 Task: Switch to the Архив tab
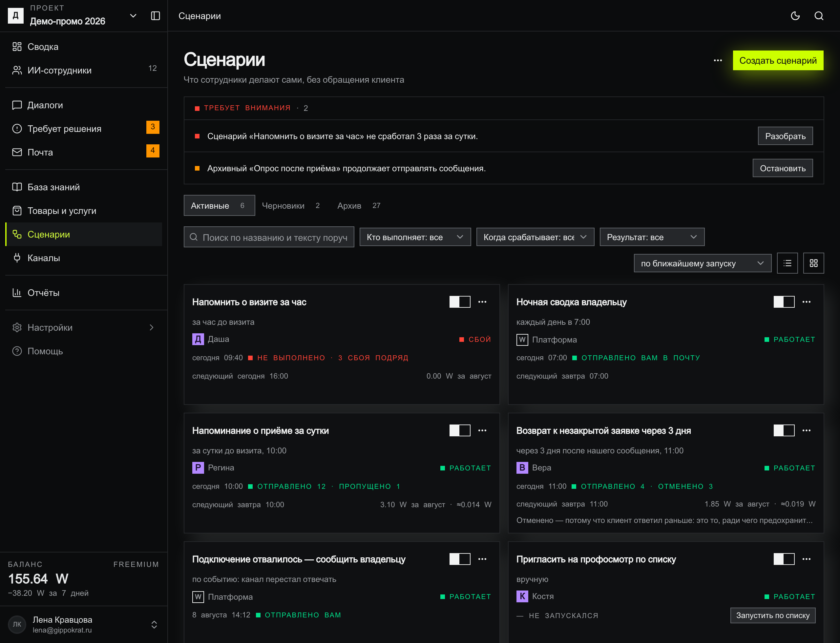click(x=359, y=206)
